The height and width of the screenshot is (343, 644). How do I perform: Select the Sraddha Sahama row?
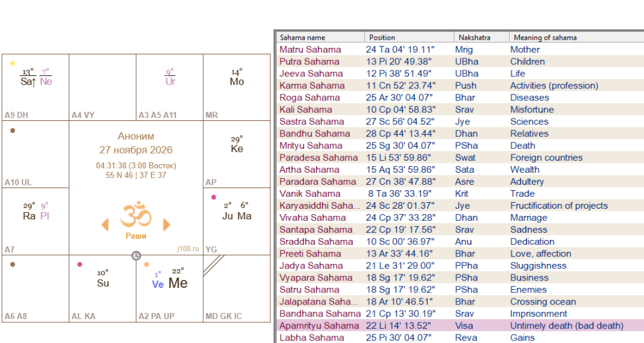pyautogui.click(x=460, y=241)
